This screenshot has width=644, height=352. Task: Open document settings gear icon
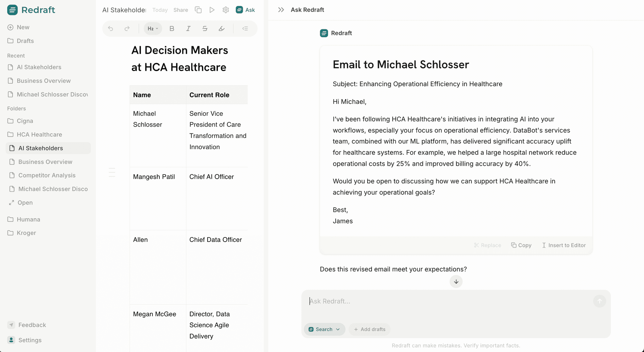(226, 10)
